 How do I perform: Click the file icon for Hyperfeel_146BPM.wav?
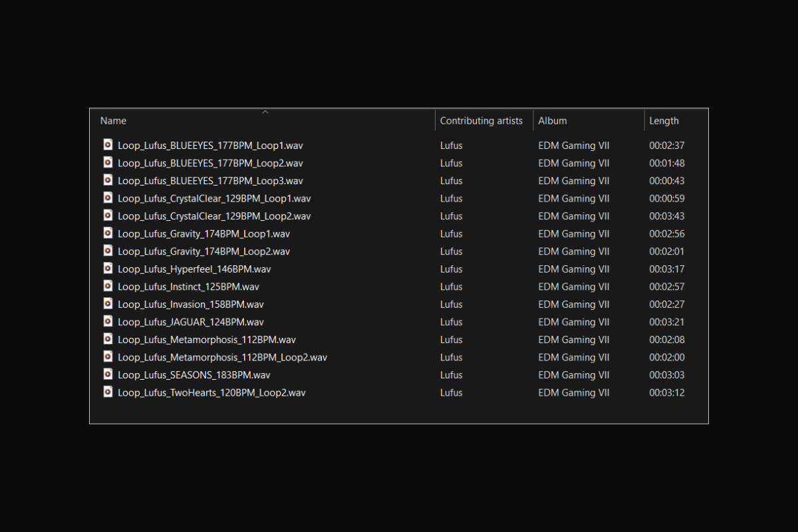coord(108,268)
